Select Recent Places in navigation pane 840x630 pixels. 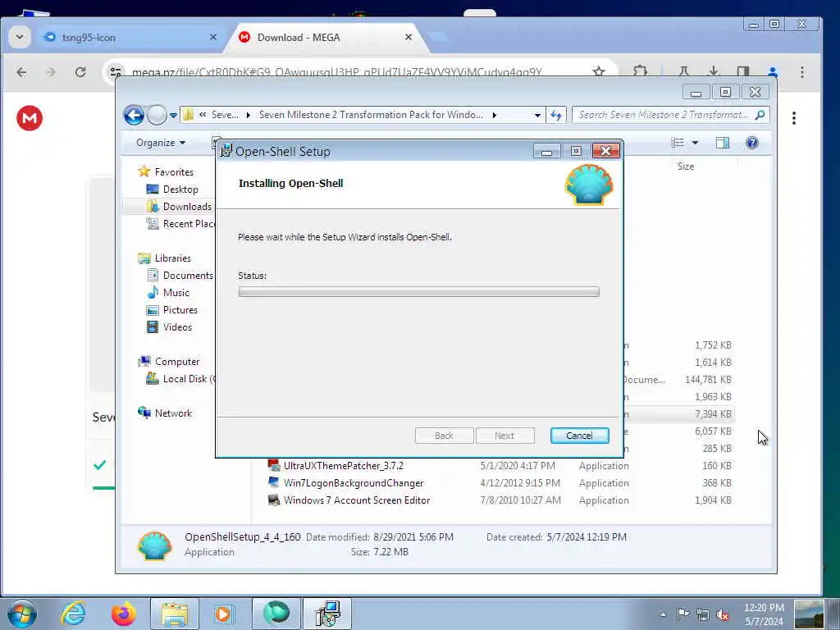point(180,223)
